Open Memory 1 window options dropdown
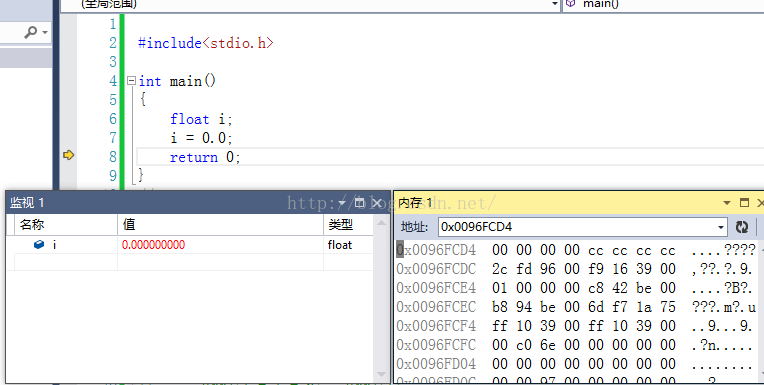Screen dimensions: 764x385 pyautogui.click(x=726, y=203)
